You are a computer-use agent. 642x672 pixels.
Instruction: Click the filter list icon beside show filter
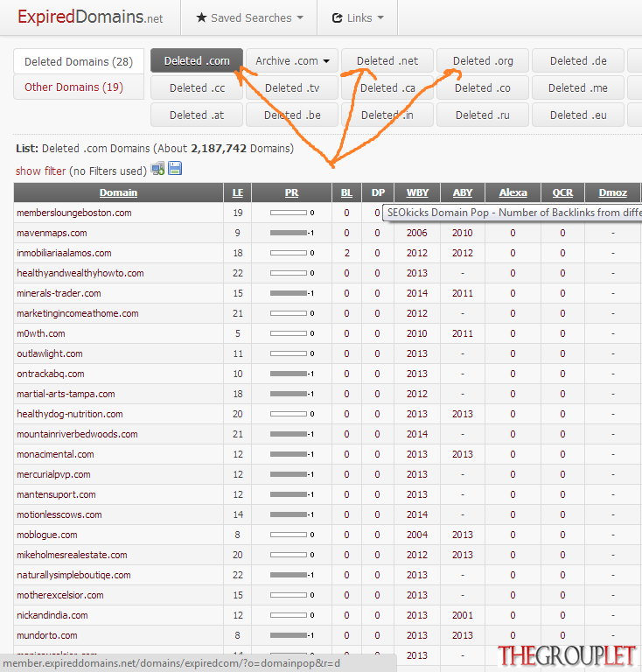pos(157,169)
